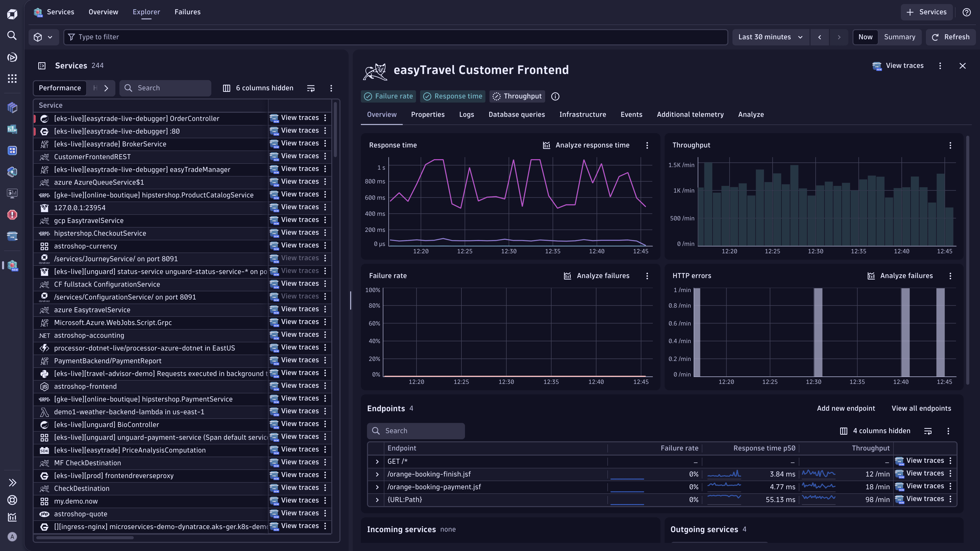Switch to the Database queries tab
980x551 pixels.
(x=517, y=115)
